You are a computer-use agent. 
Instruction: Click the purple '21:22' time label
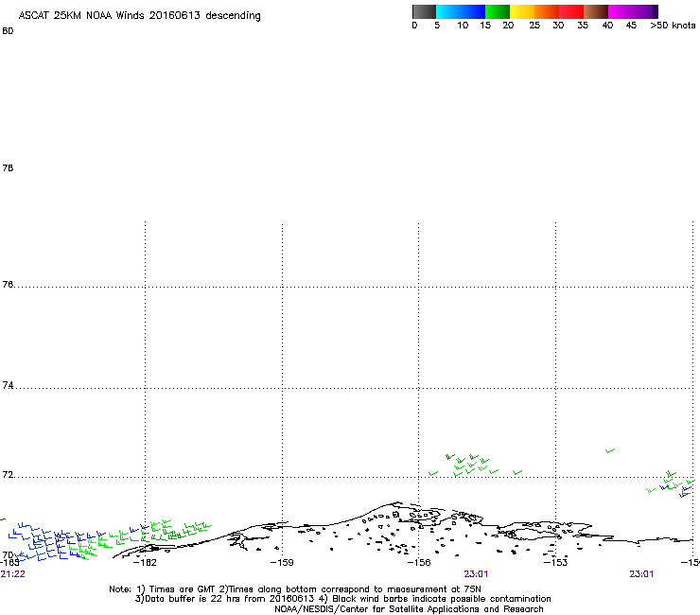point(13,574)
